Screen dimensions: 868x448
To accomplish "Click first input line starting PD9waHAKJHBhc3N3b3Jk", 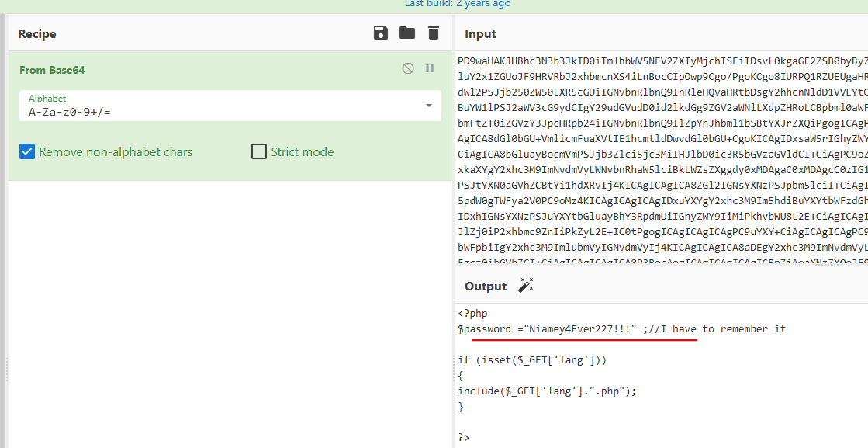I will [x=662, y=61].
